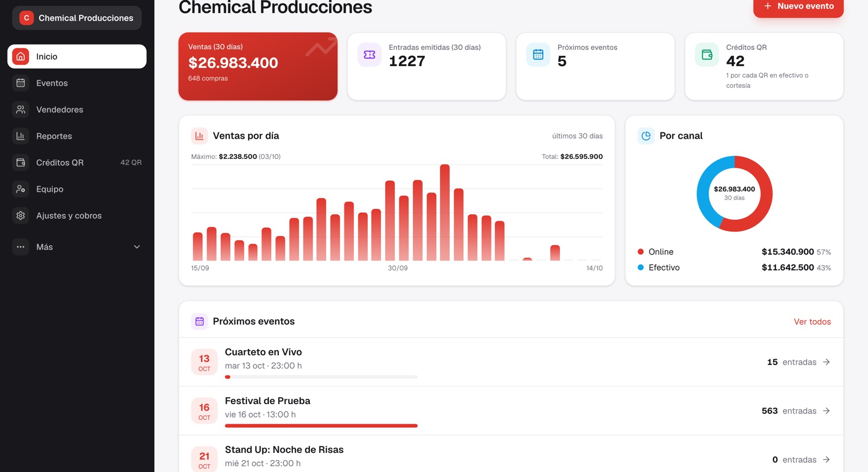Open the Ver todos link
Image resolution: width=868 pixels, height=472 pixels.
pyautogui.click(x=812, y=322)
